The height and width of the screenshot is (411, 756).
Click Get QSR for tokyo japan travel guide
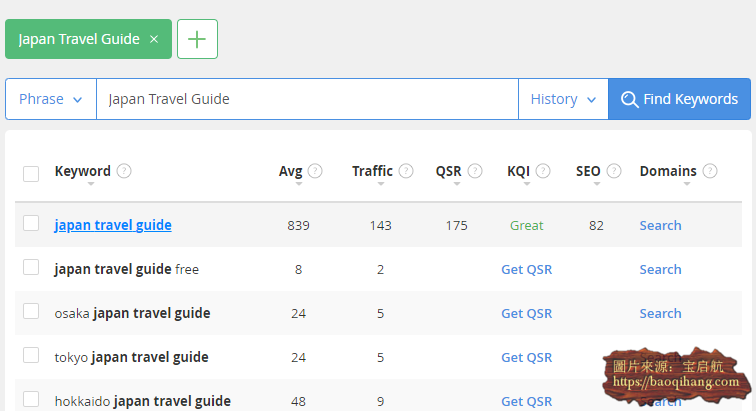click(x=526, y=357)
